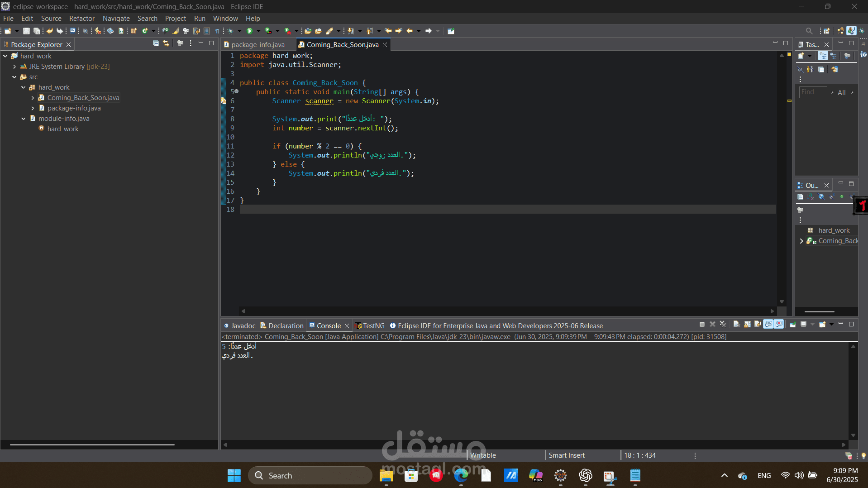Image resolution: width=868 pixels, height=488 pixels.
Task: Open File Explorer from taskbar
Action: [386, 475]
